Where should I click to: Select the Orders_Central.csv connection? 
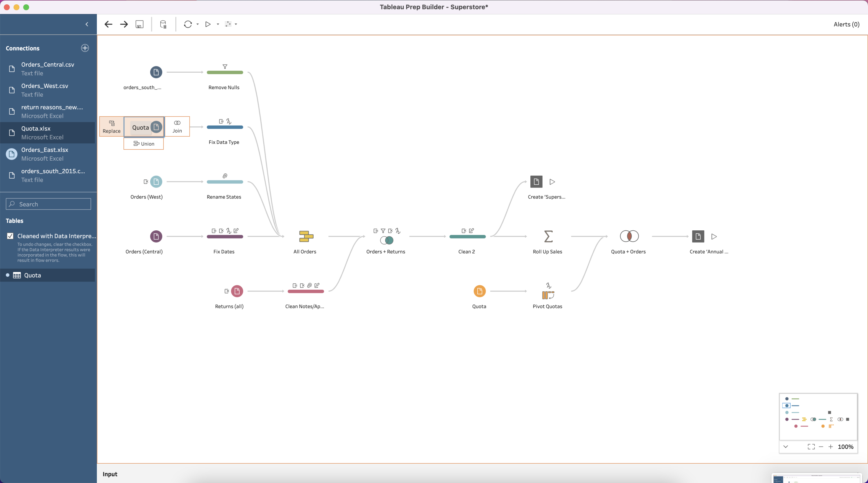point(47,69)
